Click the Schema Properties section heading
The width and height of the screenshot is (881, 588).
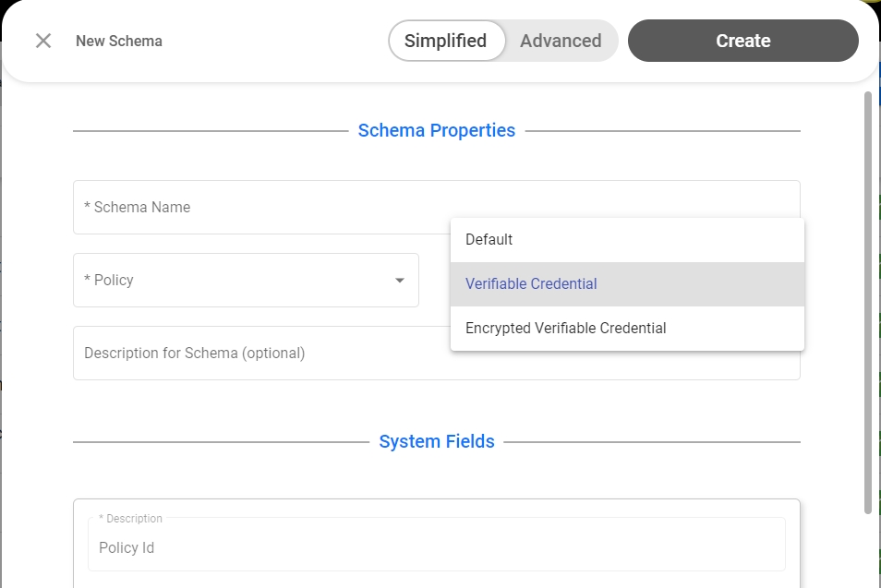tap(436, 130)
